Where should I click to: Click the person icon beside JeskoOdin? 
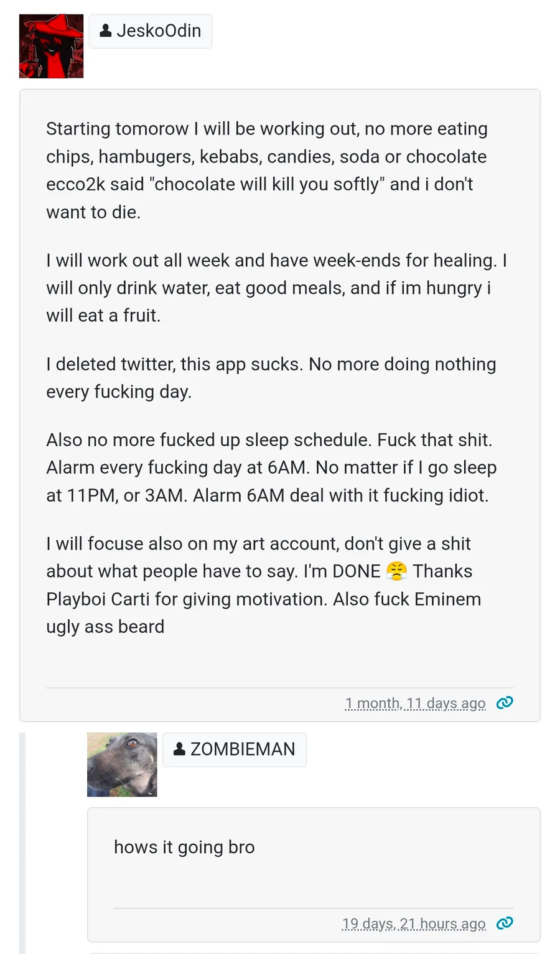point(106,30)
